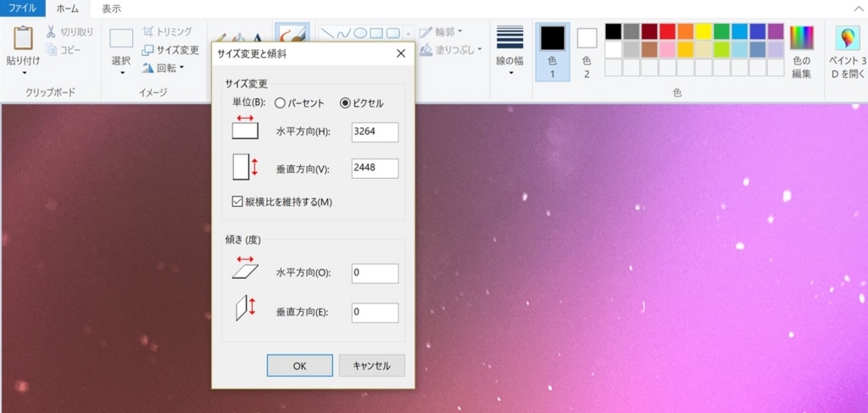
Task: Choose the rounded rectangle shape
Action: (x=393, y=33)
